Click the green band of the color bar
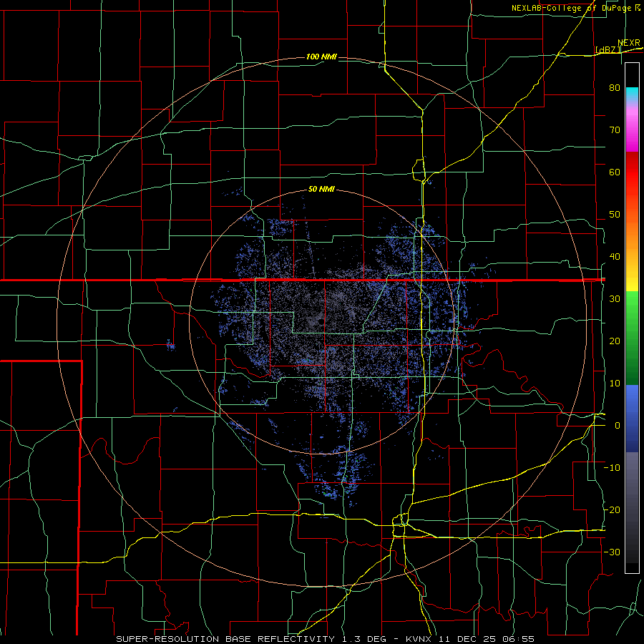 point(632,338)
